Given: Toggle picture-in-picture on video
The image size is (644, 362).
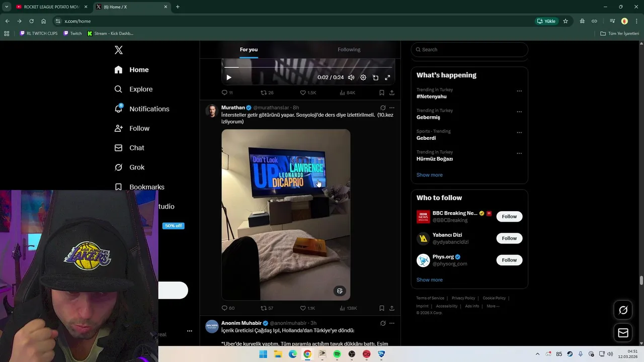Looking at the screenshot, I should [x=375, y=77].
